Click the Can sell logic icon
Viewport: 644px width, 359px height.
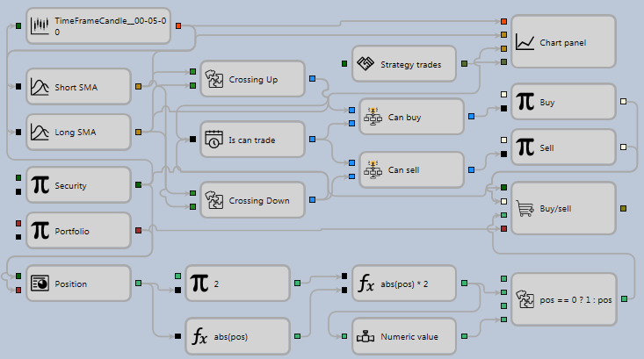point(373,169)
